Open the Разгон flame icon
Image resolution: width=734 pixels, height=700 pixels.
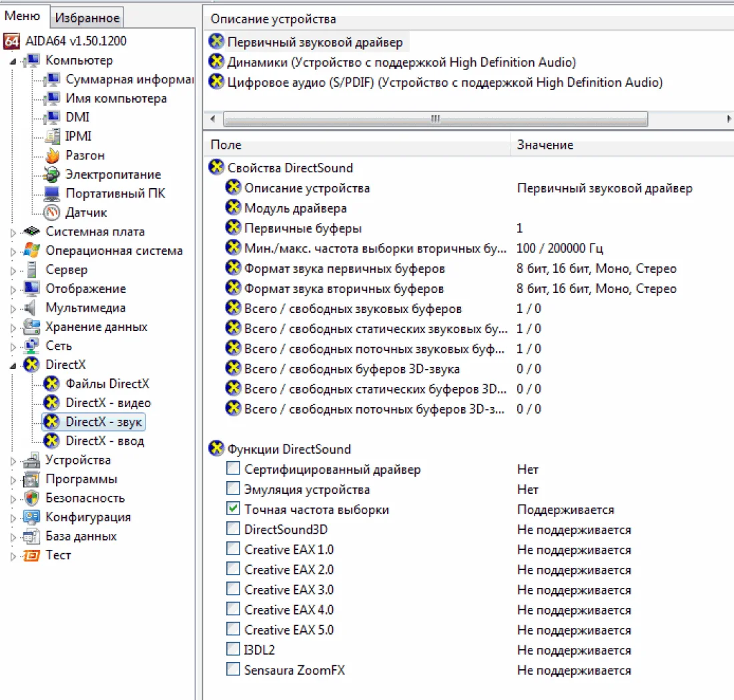coord(52,155)
